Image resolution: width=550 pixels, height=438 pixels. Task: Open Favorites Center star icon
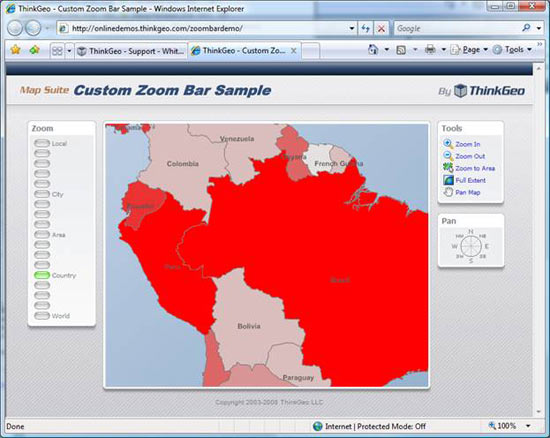pyautogui.click(x=15, y=50)
